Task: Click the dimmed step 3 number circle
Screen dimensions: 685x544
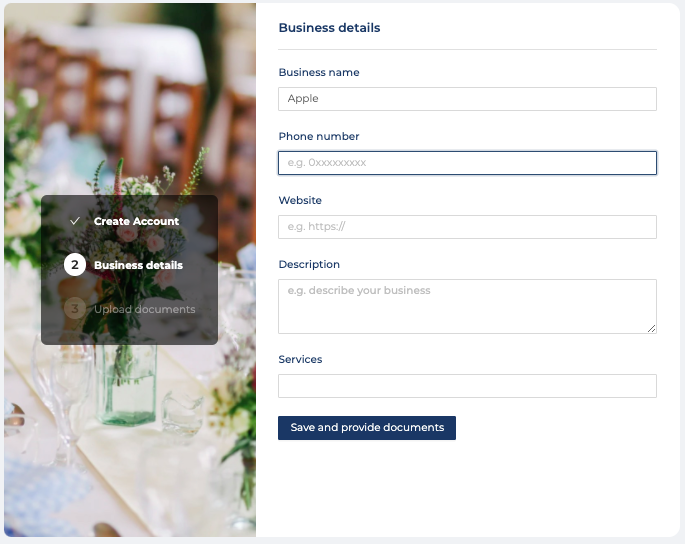Action: click(x=74, y=309)
